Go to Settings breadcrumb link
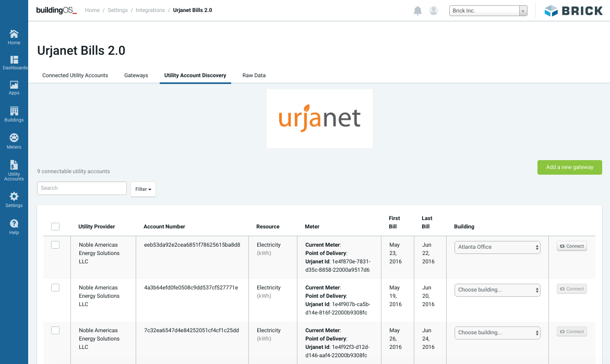610x364 pixels. 117,10
